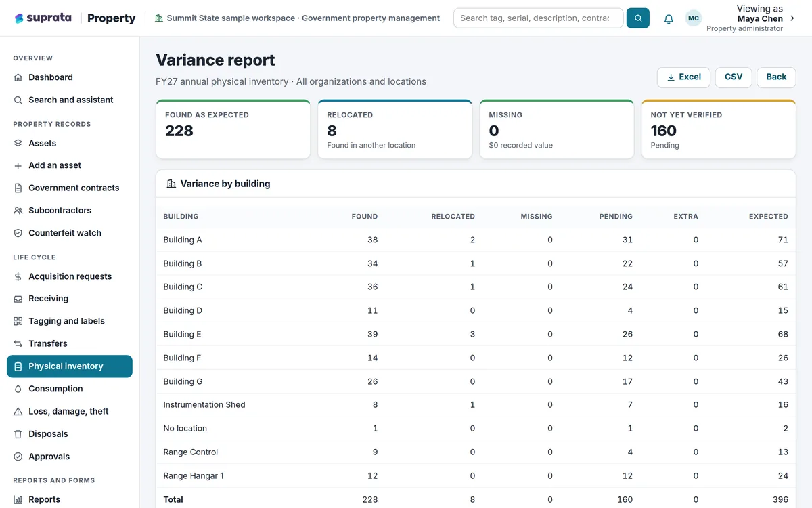
Task: Click the Total expected value 396
Action: (x=780, y=499)
